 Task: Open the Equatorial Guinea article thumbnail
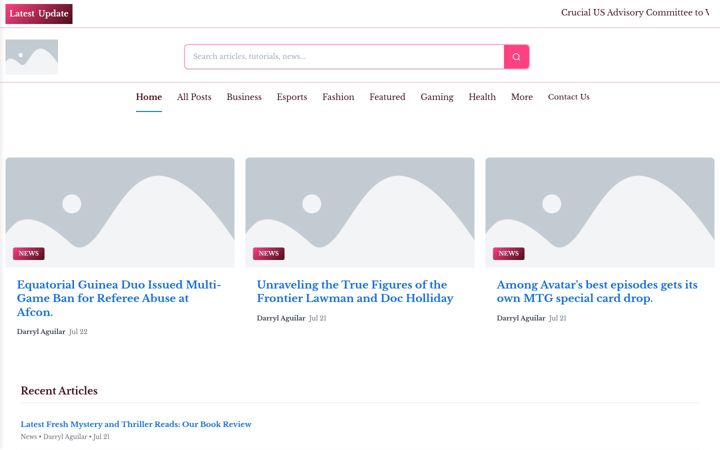(x=120, y=212)
